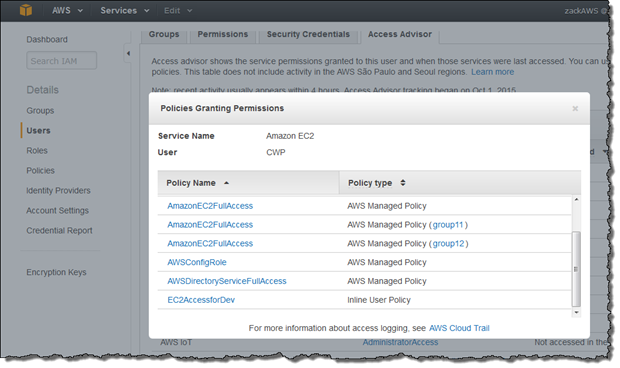This screenshot has height=368, width=620.
Task: Click the policy list scrollbar thumb
Action: (x=576, y=269)
